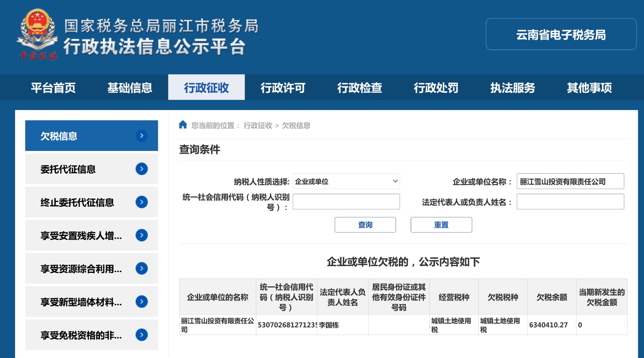Screen dimensions: 644x358
Task: Switch to the 行政许可 tab
Action: (x=283, y=88)
